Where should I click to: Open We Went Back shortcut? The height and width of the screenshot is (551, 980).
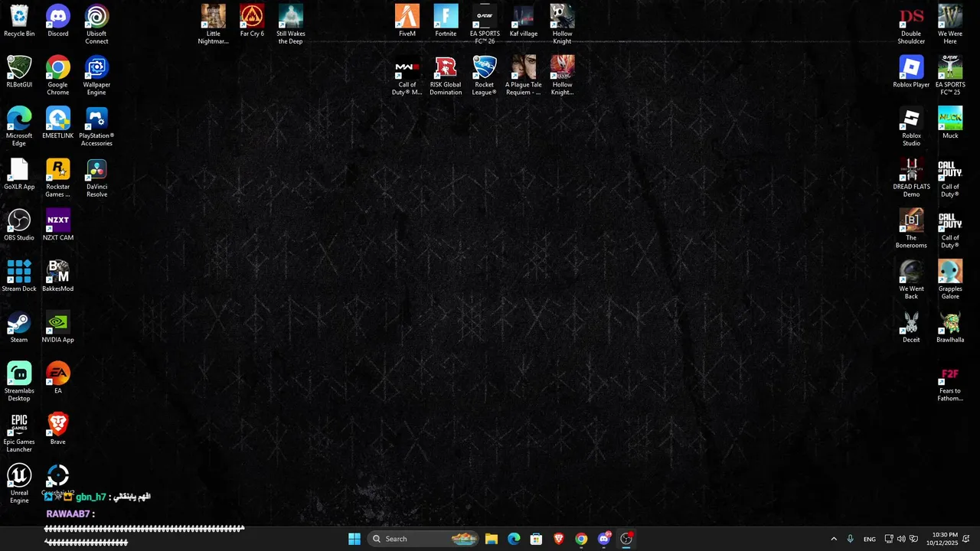(911, 280)
